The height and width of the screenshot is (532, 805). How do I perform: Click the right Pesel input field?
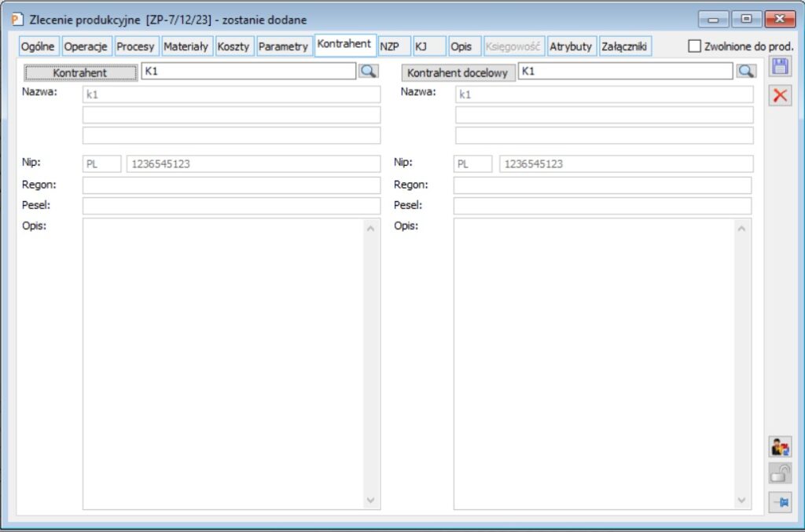pos(602,206)
